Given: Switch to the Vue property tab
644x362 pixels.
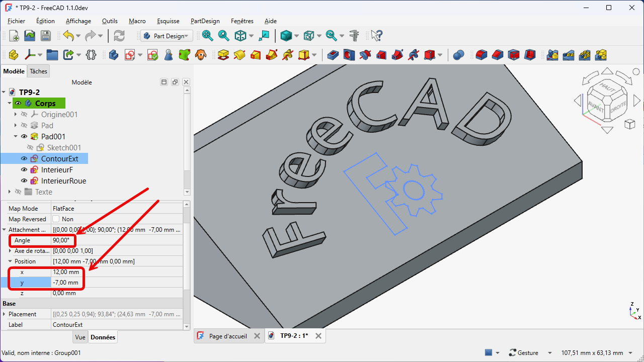Looking at the screenshot, I should [80, 337].
